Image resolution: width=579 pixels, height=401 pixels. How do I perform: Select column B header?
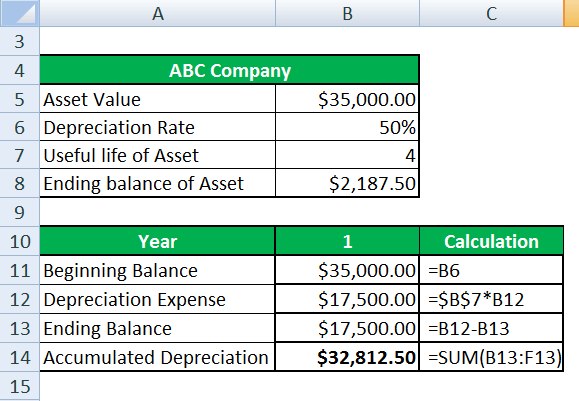pyautogui.click(x=347, y=13)
